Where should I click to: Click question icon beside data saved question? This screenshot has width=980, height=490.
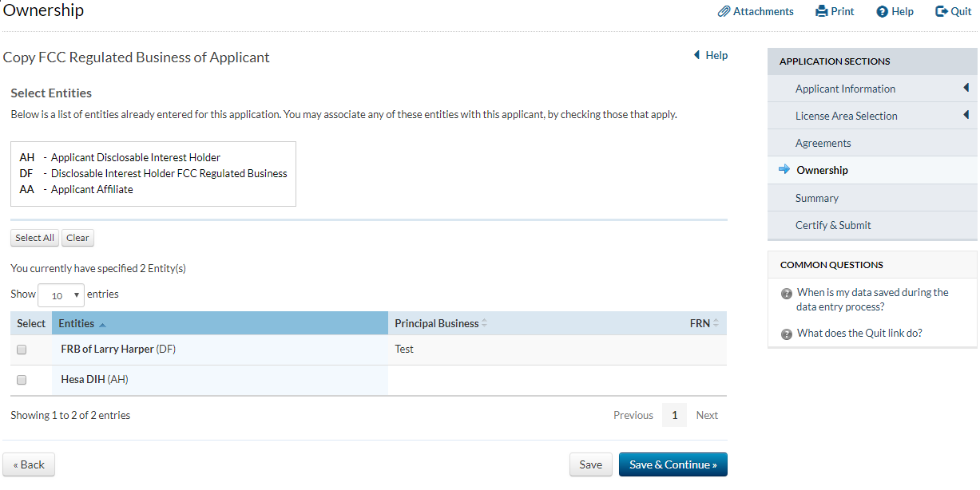point(787,294)
